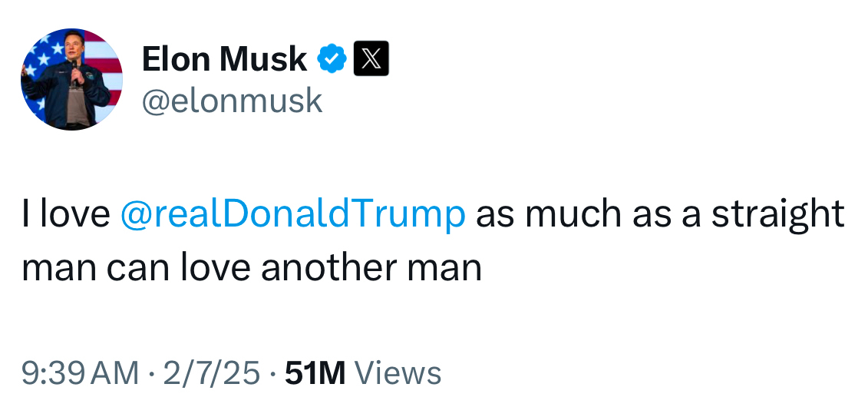Viewport: 868px width, 417px height.
Task: Open the profile picture avatar
Action: (x=71, y=79)
